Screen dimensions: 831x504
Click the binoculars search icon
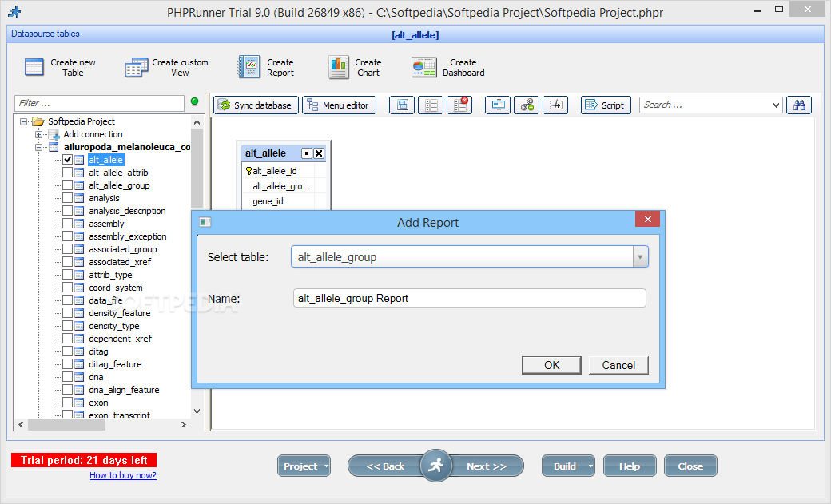pos(799,105)
